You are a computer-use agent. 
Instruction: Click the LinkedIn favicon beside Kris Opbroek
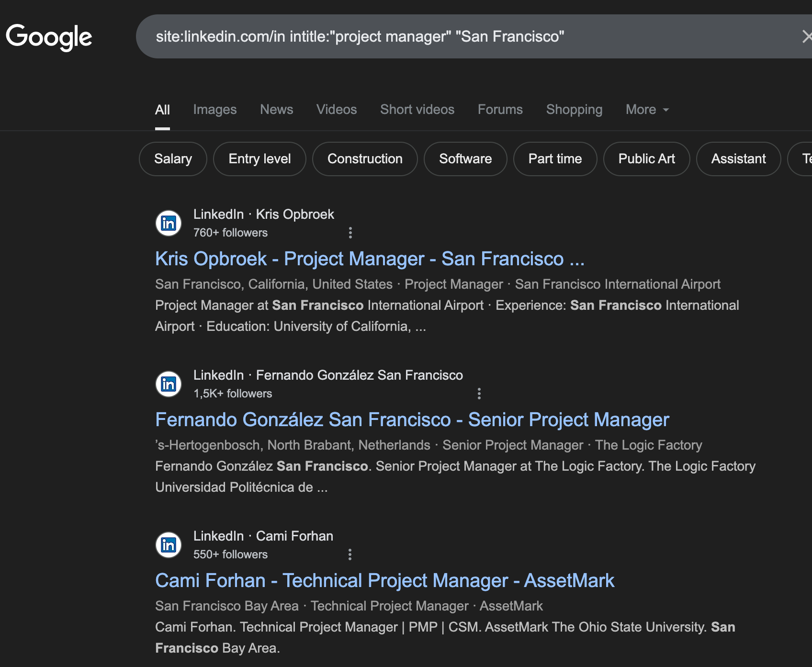pyautogui.click(x=168, y=223)
